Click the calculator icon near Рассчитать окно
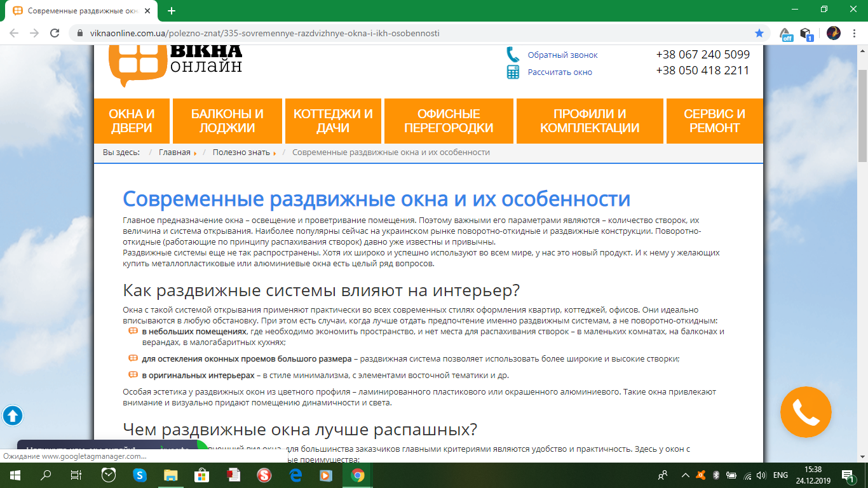Screen dimensions: 868x488 point(513,72)
